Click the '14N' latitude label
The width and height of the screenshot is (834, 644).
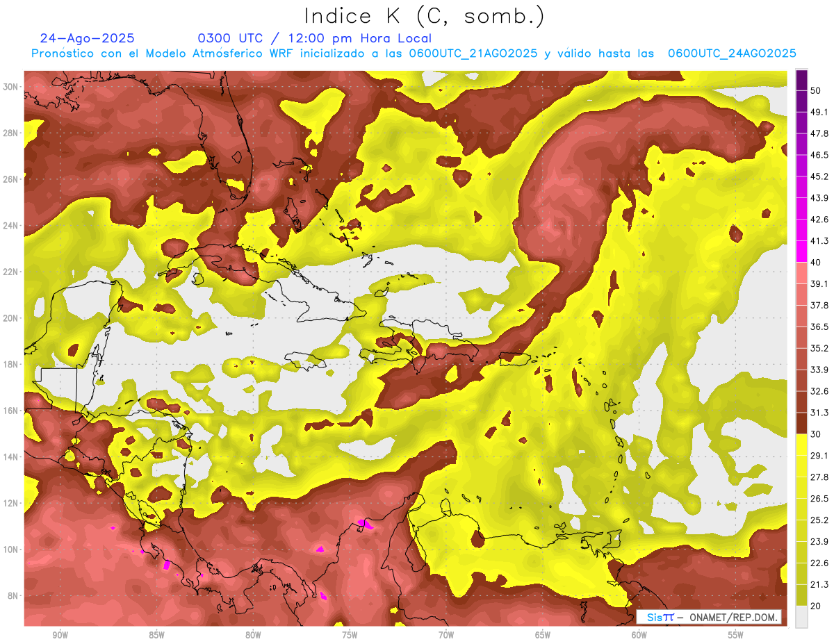click(10, 456)
